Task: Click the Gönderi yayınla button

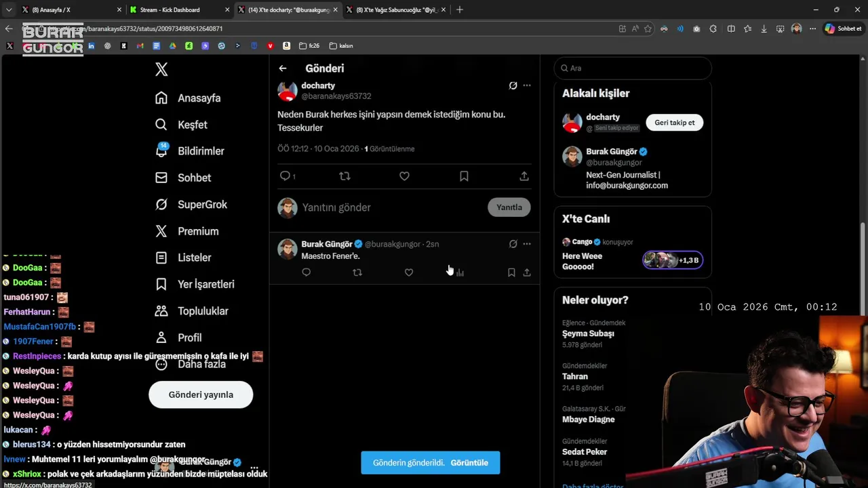Action: [201, 394]
